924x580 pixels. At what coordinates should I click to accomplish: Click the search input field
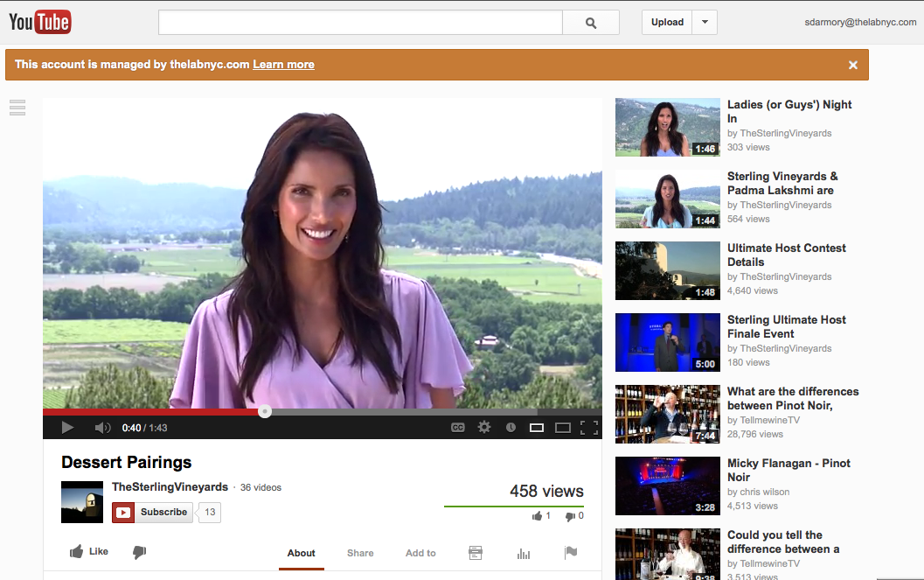(360, 23)
